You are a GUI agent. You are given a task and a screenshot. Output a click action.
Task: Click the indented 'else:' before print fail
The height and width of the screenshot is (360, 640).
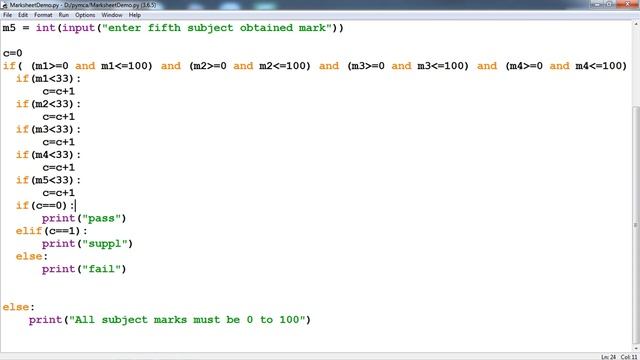pos(32,256)
